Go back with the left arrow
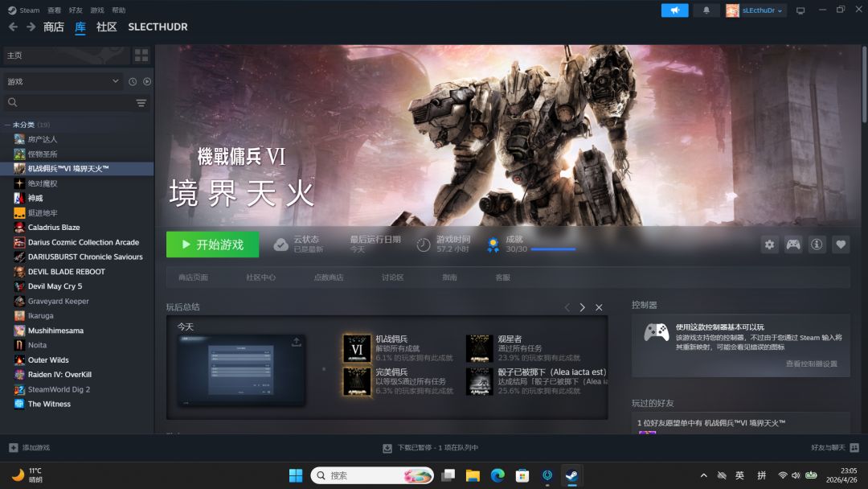The image size is (868, 489). [x=14, y=27]
